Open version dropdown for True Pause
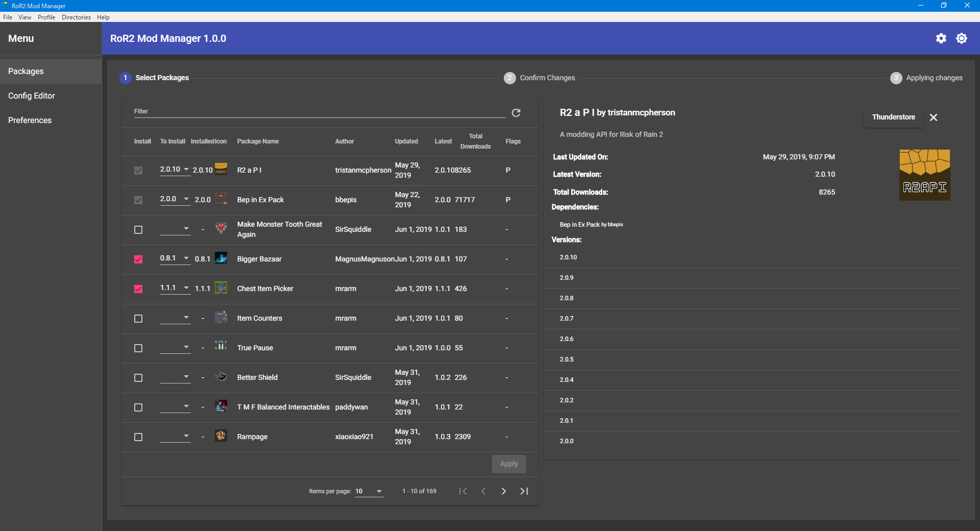This screenshot has width=980, height=531. coord(175,347)
